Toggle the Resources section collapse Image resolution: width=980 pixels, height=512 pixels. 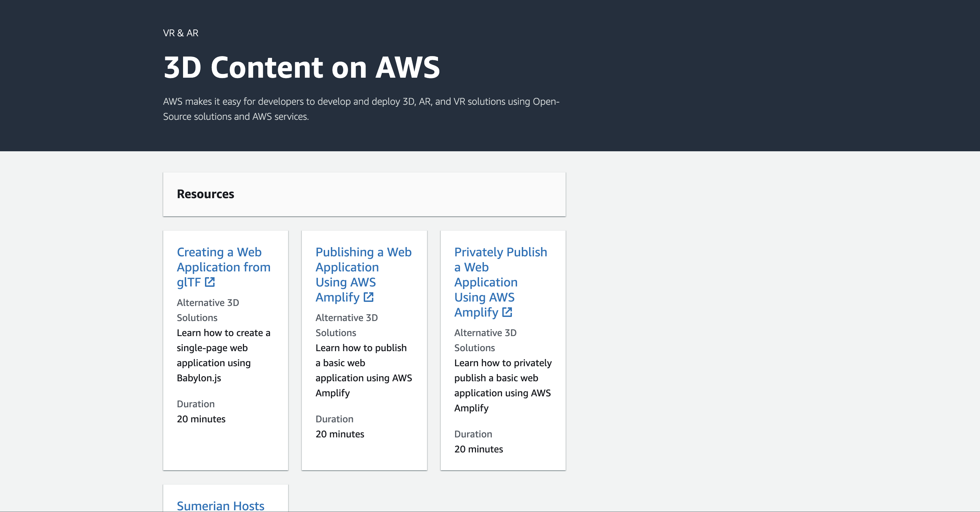click(x=364, y=193)
